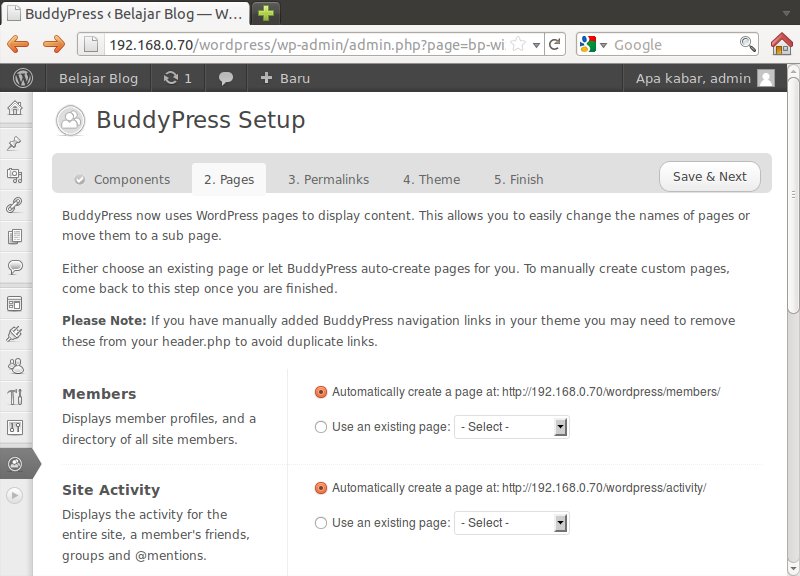Viewport: 800px width, 576px height.
Task: Select 'Automatically create a page' for Site Activity
Action: (321, 488)
